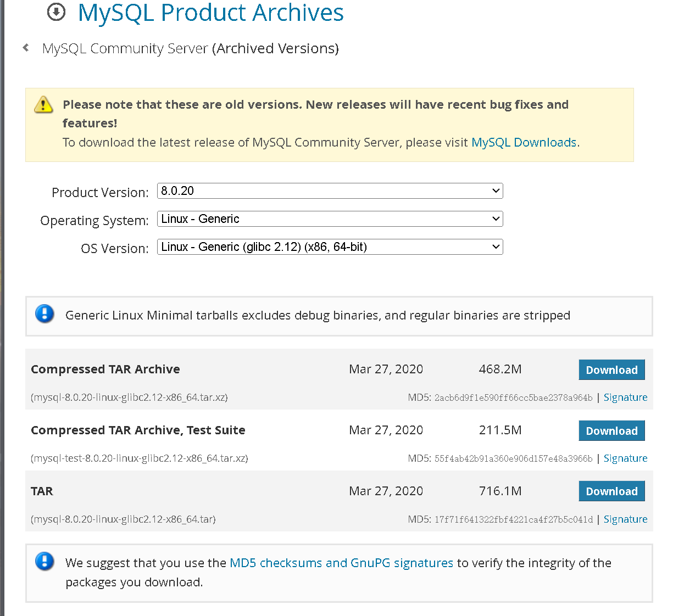View the Signature for the TAR file
Screen dimensions: 684x616
(625, 519)
